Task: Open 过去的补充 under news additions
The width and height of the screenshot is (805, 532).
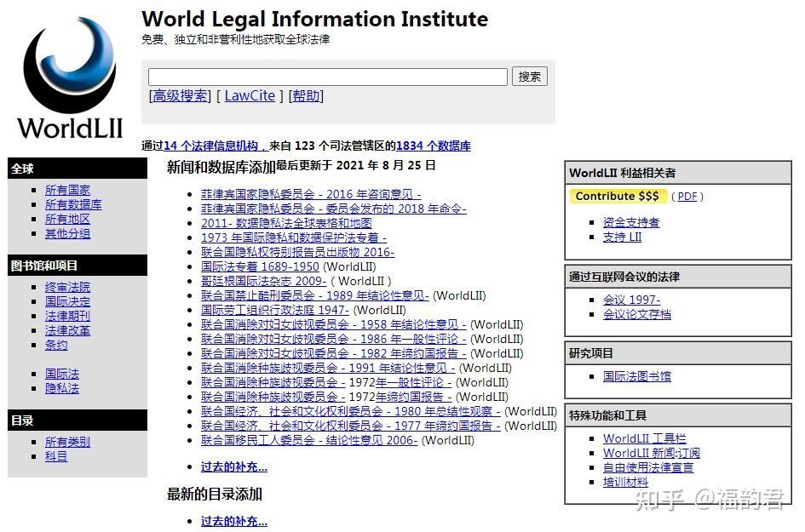Action: (x=233, y=466)
